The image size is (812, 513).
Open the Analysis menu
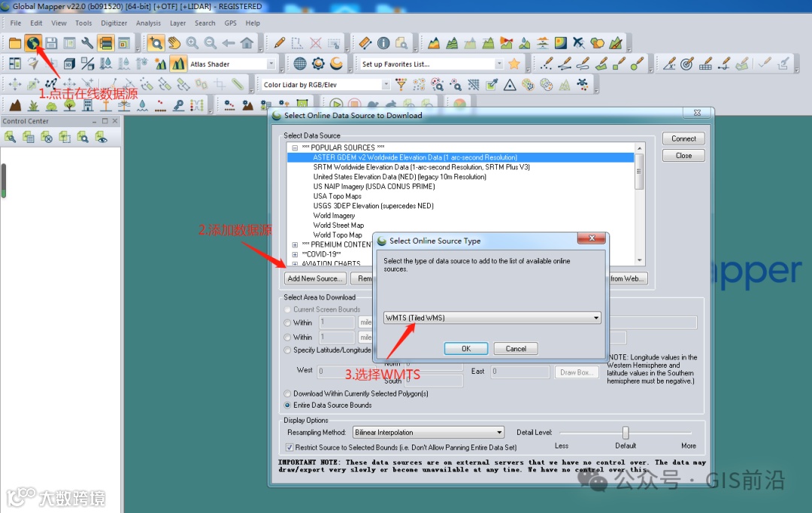(x=149, y=23)
